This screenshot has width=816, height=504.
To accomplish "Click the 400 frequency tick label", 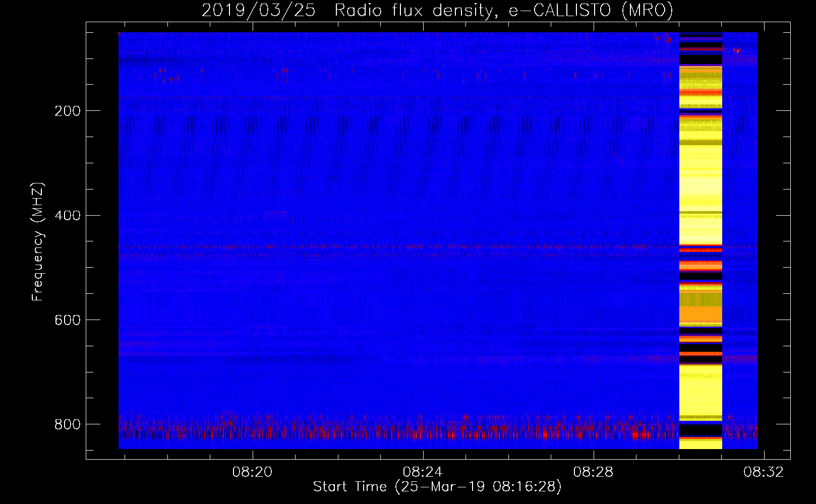I will pos(68,216).
